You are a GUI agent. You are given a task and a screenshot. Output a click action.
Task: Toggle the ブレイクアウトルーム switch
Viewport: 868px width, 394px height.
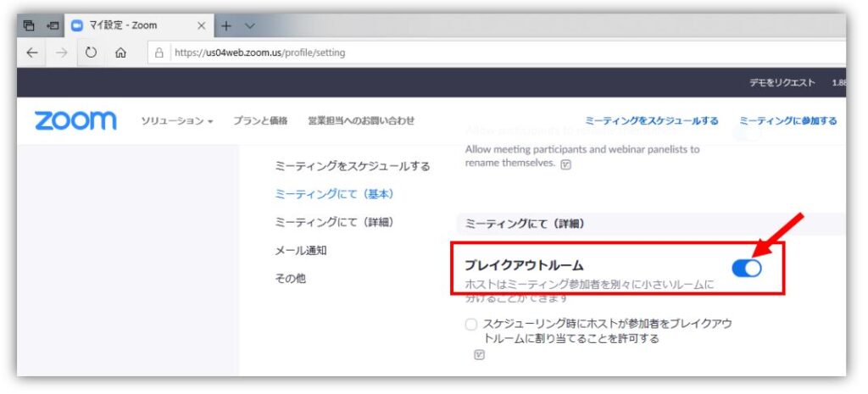[746, 269]
